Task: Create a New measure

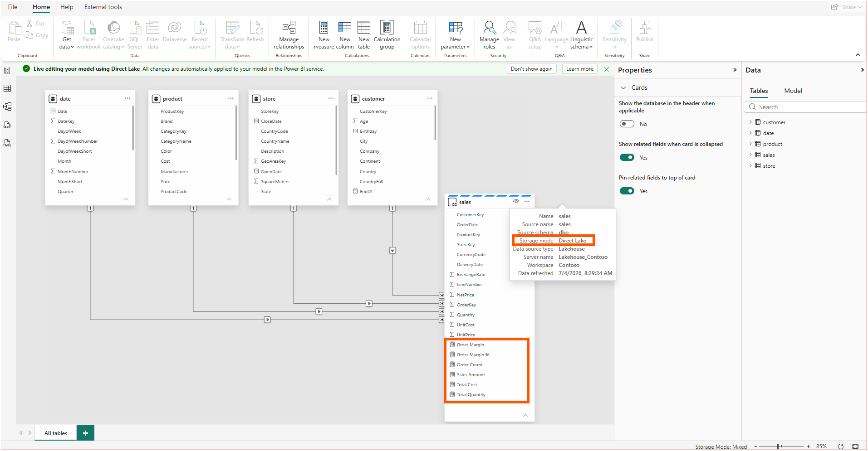Action: [324, 35]
